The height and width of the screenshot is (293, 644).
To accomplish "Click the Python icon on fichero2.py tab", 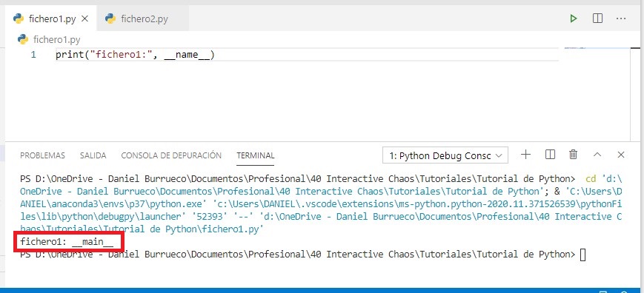I will (110, 18).
